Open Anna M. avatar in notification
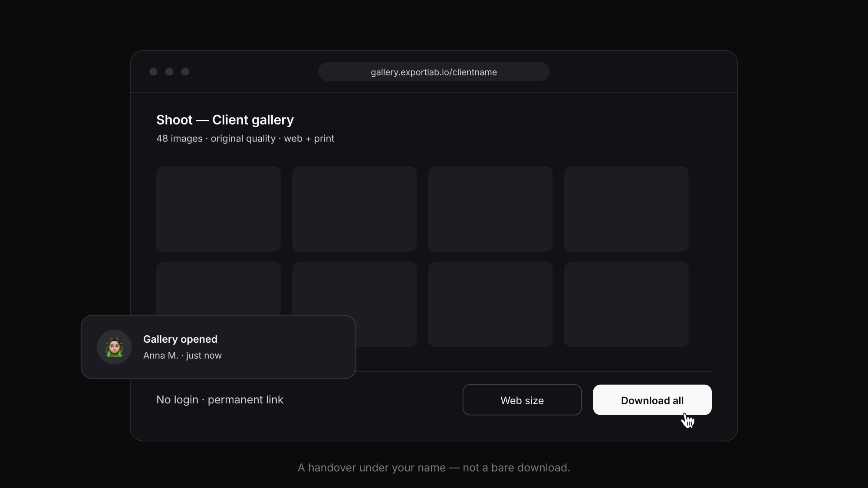Viewport: 868px width, 488px height. click(x=114, y=347)
